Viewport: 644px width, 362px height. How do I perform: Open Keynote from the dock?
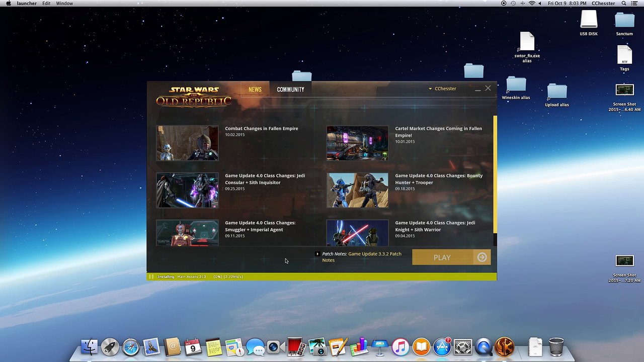[x=380, y=347]
